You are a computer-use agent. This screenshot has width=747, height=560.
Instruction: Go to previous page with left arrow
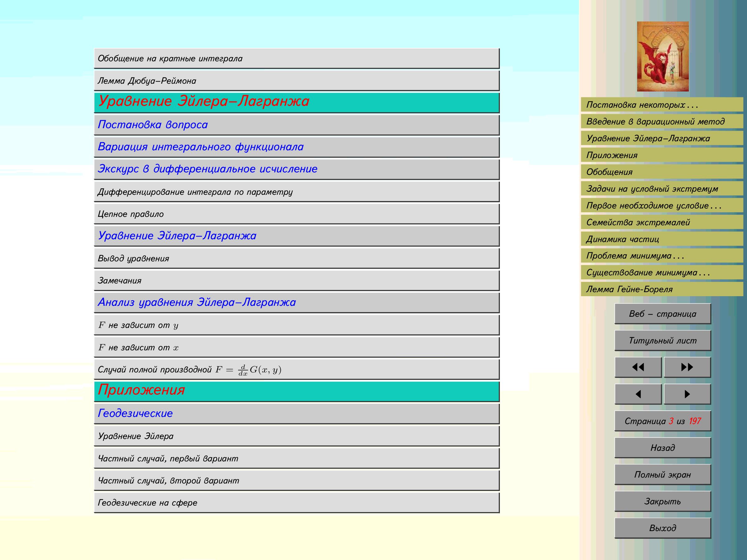click(637, 394)
